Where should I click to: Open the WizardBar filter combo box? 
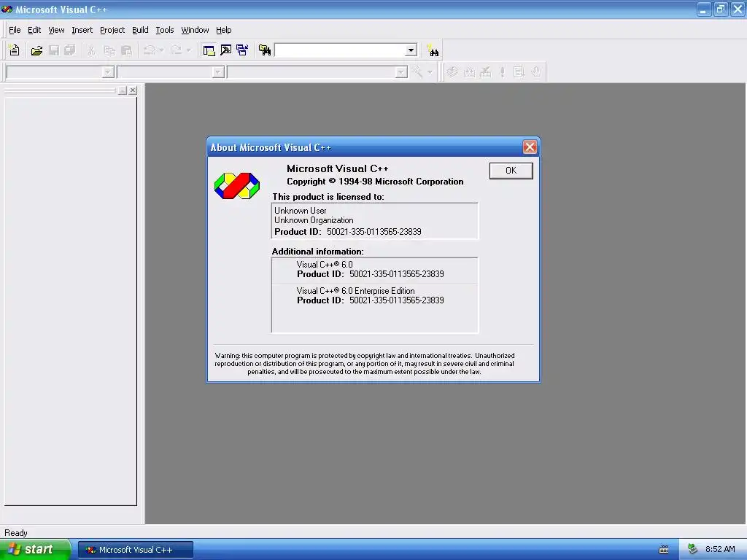[171, 72]
